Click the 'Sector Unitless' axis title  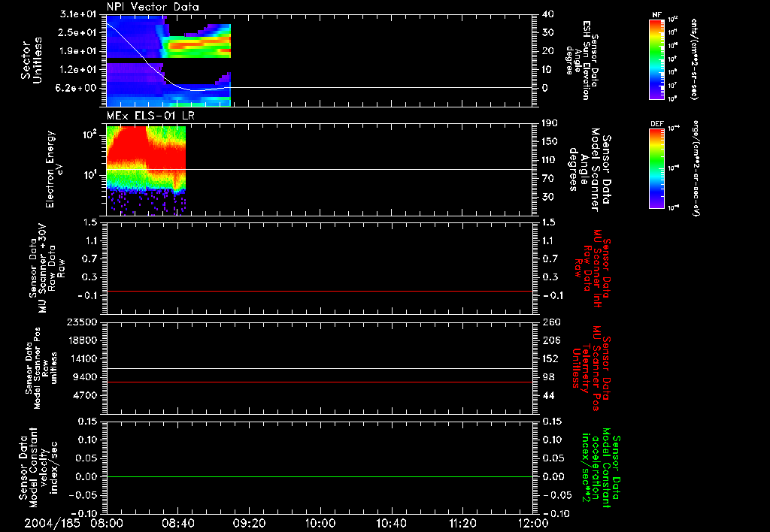pyautogui.click(x=32, y=60)
